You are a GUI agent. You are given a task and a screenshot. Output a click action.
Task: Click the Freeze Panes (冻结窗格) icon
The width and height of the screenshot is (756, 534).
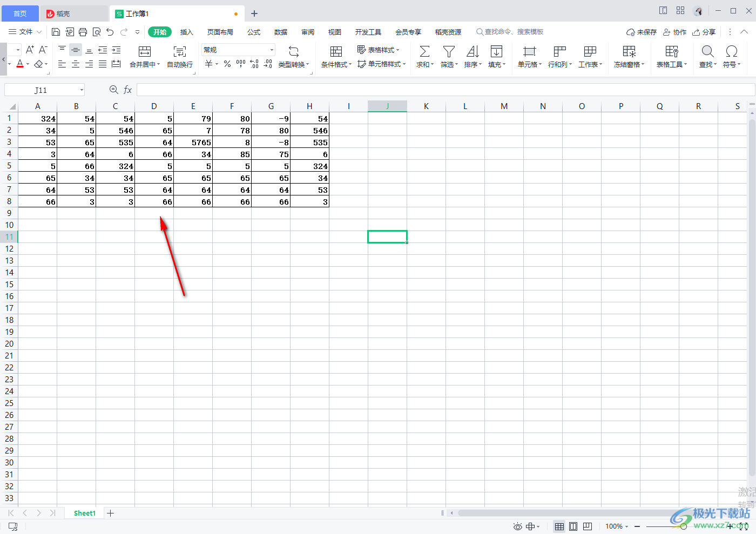point(629,51)
